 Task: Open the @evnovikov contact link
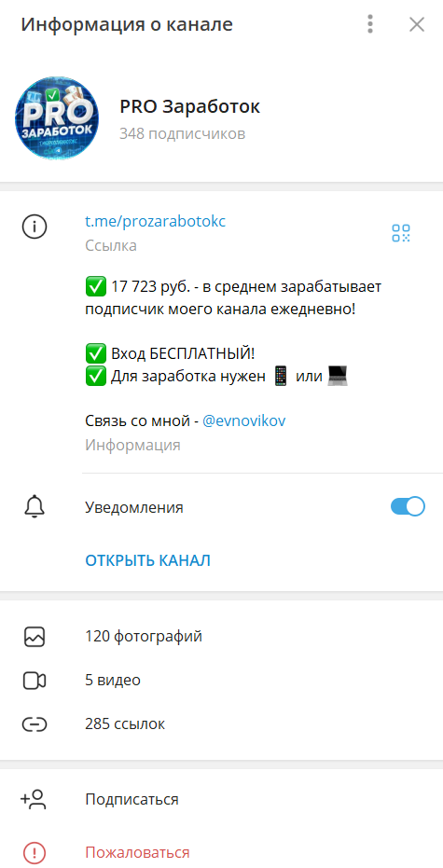point(244,420)
